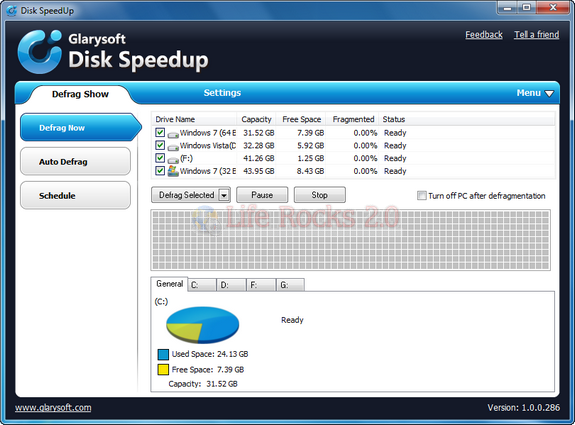Minimize the Disk SpeedUp window
This screenshot has height=425, width=575.
[x=508, y=8]
